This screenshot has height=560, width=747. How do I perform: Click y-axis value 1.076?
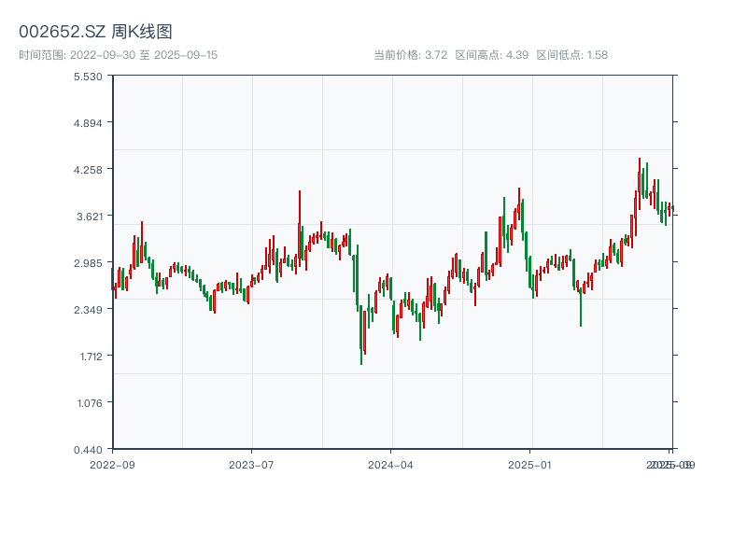pyautogui.click(x=90, y=403)
